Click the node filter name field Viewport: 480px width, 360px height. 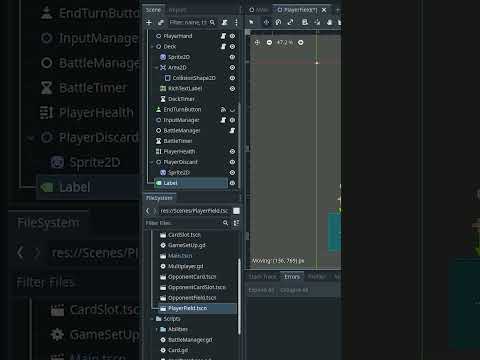pos(192,22)
